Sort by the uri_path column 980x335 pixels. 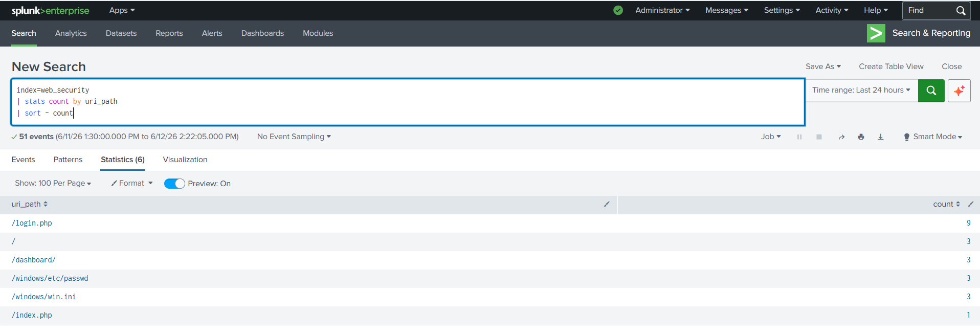pyautogui.click(x=30, y=204)
